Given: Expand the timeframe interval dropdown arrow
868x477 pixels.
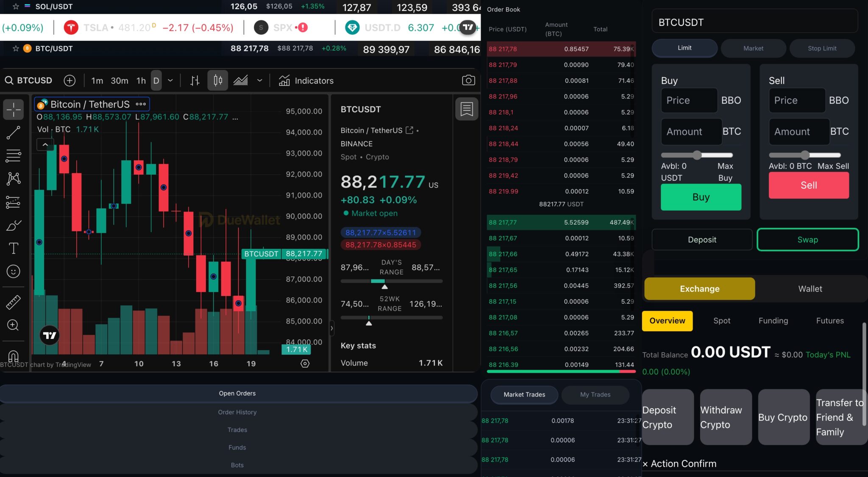Looking at the screenshot, I should click(x=170, y=81).
